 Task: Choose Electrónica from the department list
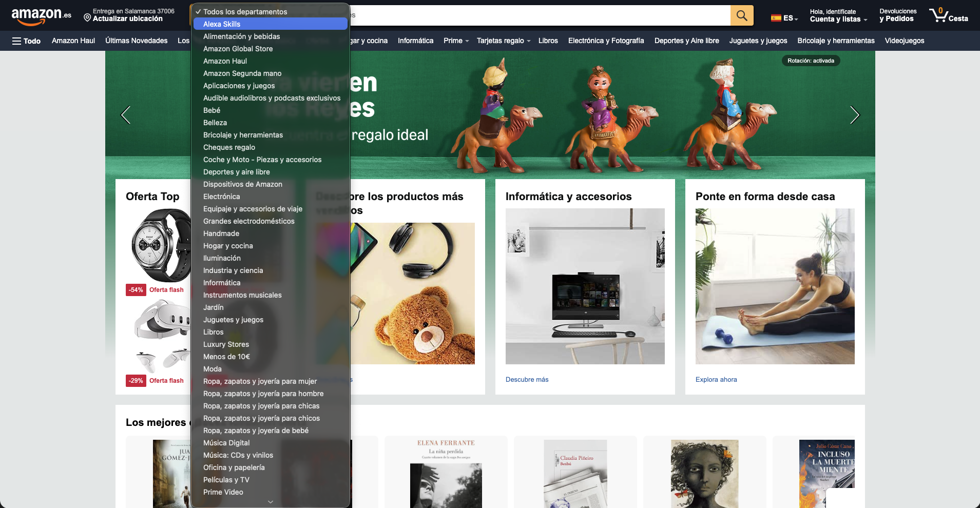point(221,197)
